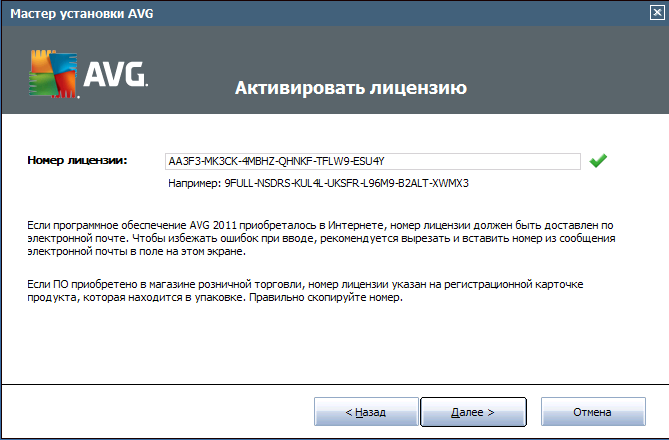This screenshot has width=669, height=440.
Task: Click the window title "Мастер установки AVG"
Action: pyautogui.click(x=82, y=14)
